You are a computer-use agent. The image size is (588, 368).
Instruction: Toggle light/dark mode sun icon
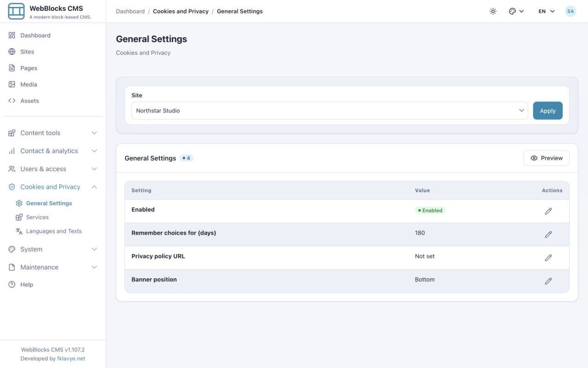click(x=493, y=11)
